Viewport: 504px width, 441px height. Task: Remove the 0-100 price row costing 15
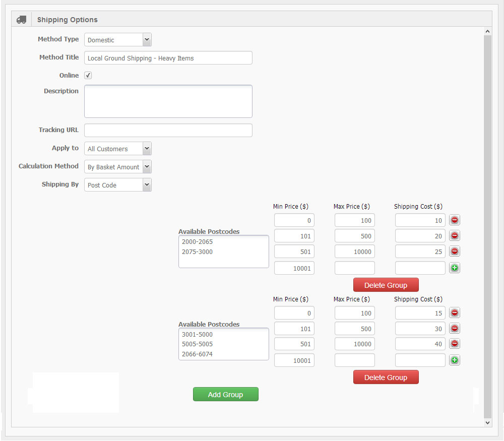click(454, 313)
